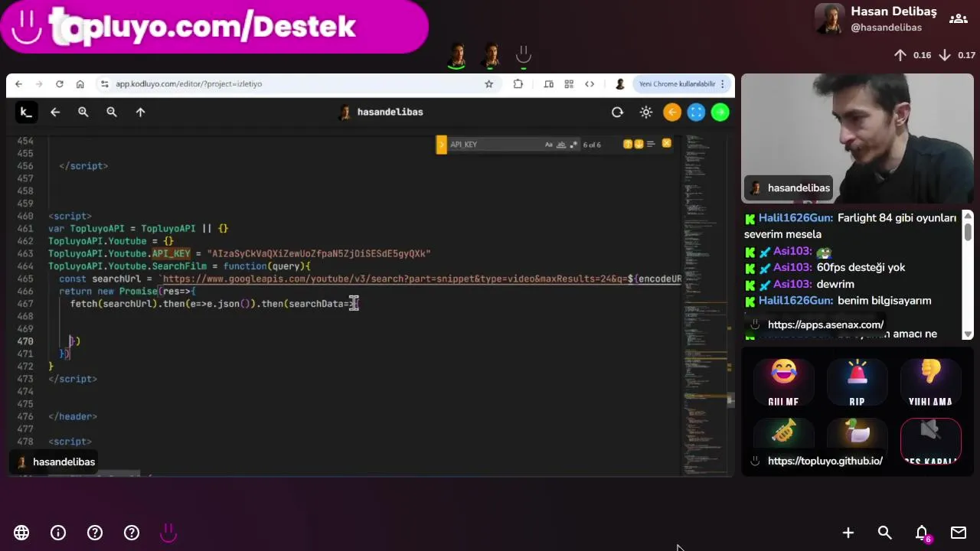The height and width of the screenshot is (551, 980).
Task: Click the first participant avatar above the stream
Action: tap(457, 55)
